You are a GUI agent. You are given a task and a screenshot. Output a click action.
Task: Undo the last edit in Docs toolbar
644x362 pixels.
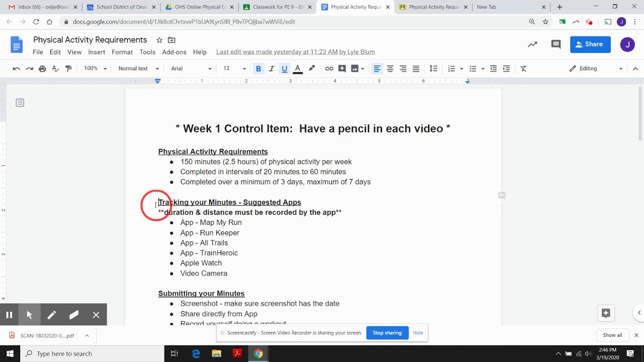click(17, 68)
